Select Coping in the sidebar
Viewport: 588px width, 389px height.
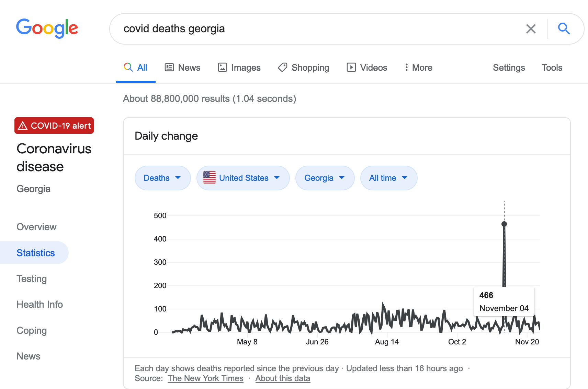(32, 330)
